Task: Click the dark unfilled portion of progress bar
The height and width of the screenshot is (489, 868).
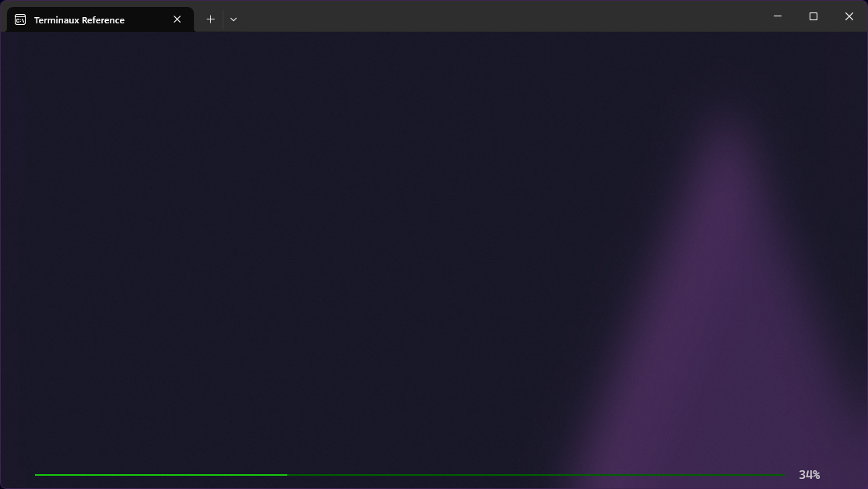Action: pos(536,475)
